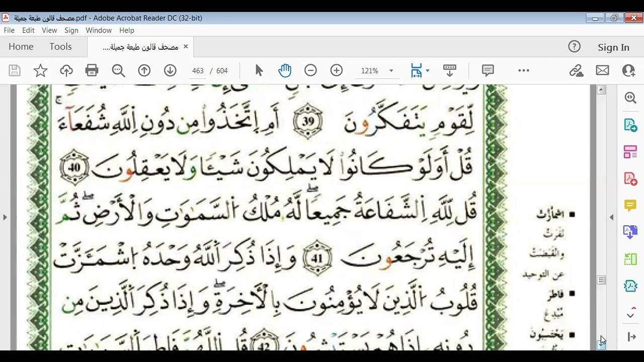
Task: Zoom in with the plus circle
Action: pos(337,70)
